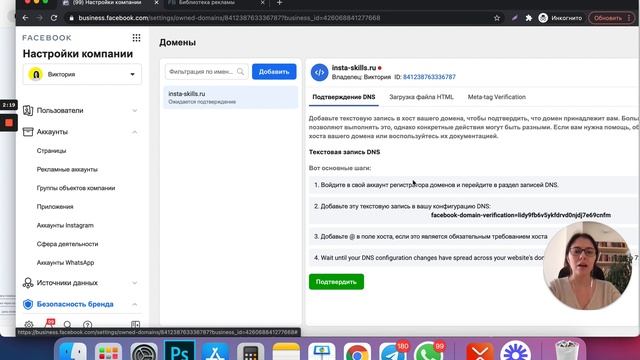Click the purple feather extension icon
Image resolution: width=640 pixels, height=360 pixels.
coord(514,18)
